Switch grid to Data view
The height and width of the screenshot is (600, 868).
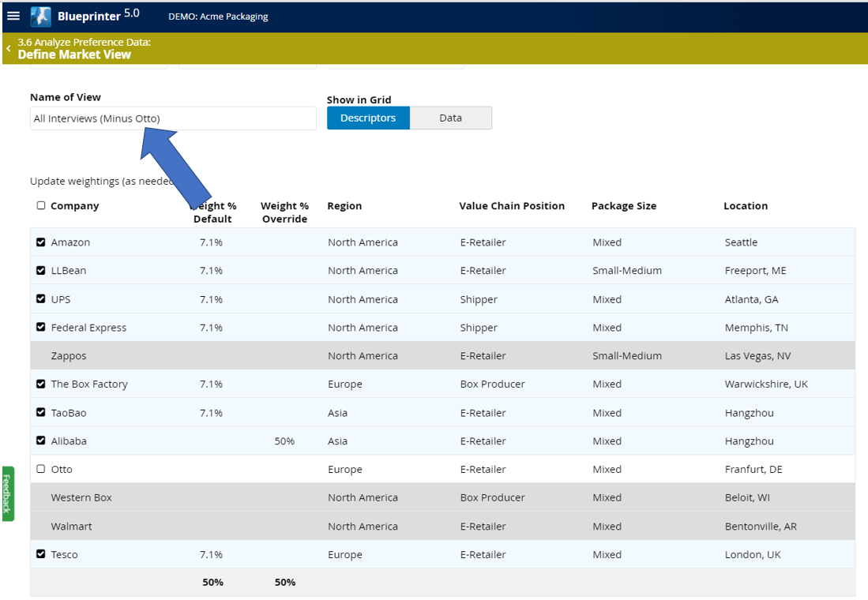coord(451,118)
